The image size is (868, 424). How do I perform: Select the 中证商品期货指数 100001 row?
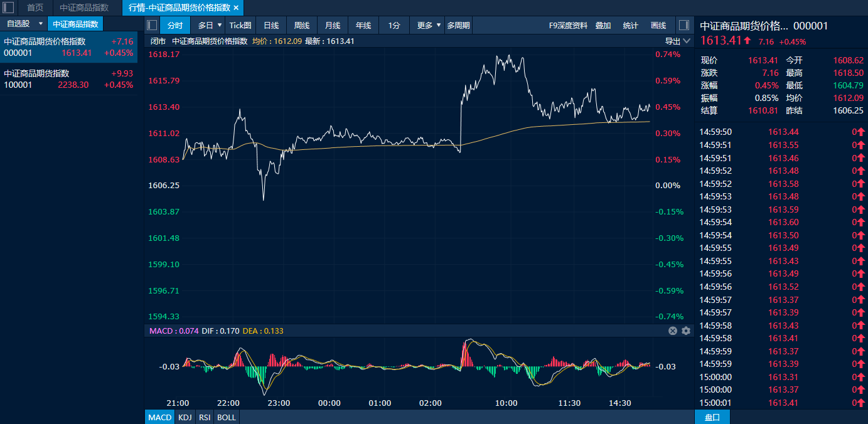point(68,79)
